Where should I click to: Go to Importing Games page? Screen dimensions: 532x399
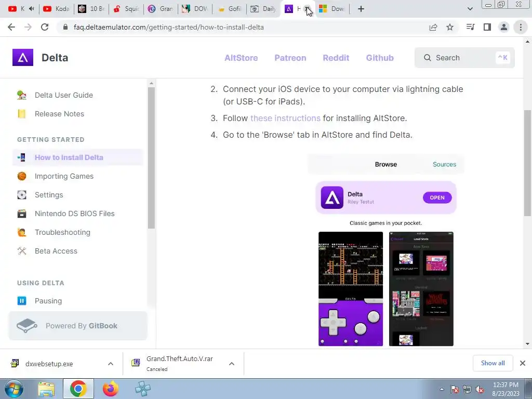point(64,176)
